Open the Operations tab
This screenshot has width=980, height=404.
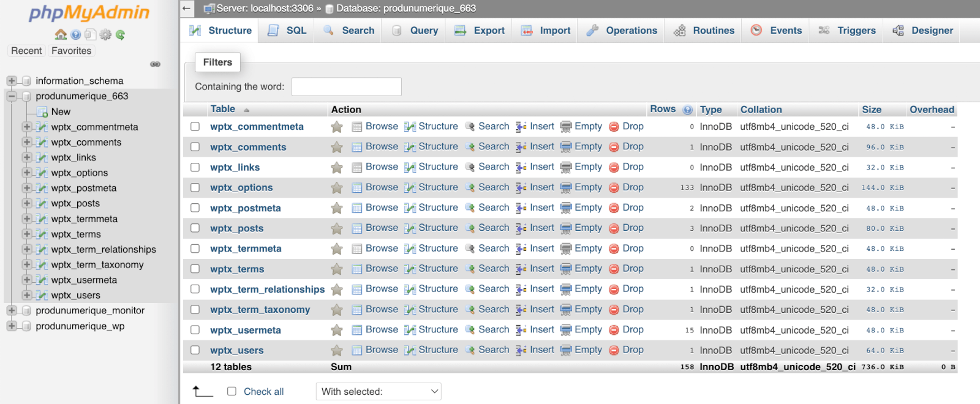[x=621, y=31]
